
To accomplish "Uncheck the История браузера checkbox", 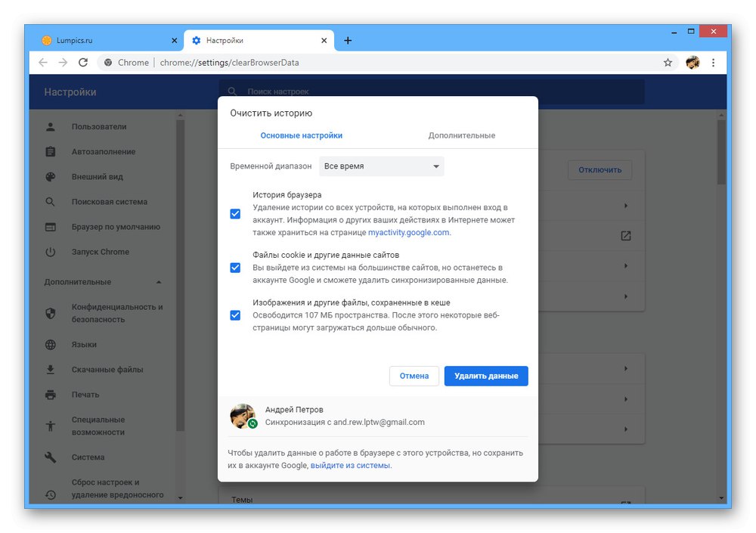I will 235,214.
